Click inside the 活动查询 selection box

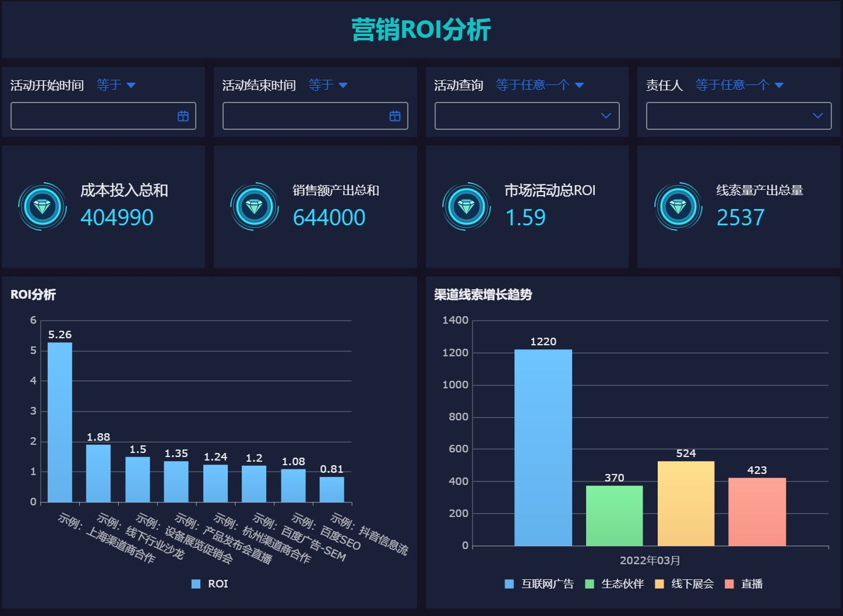(524, 116)
